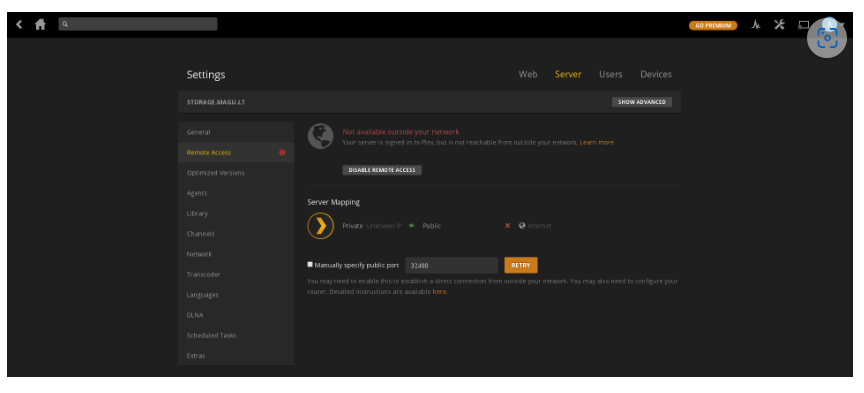Click 'Not available outside your network' text
The height and width of the screenshot is (393, 864).
[x=401, y=132]
